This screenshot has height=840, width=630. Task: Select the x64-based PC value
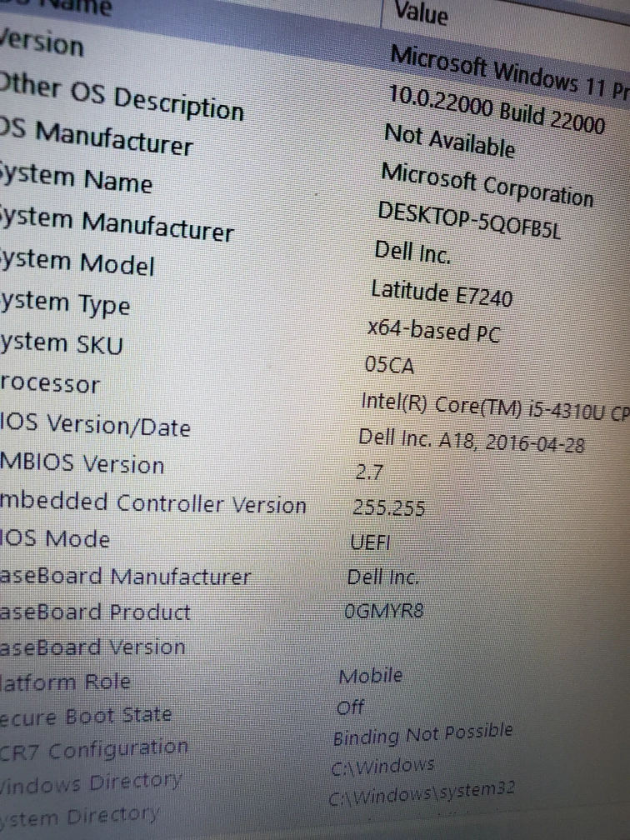[433, 331]
